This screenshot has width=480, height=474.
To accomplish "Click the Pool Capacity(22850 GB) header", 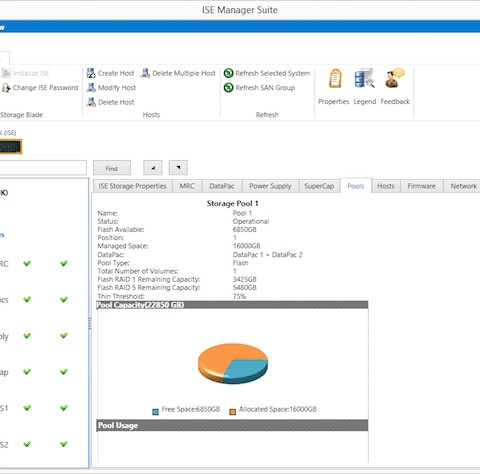I will click(232, 305).
